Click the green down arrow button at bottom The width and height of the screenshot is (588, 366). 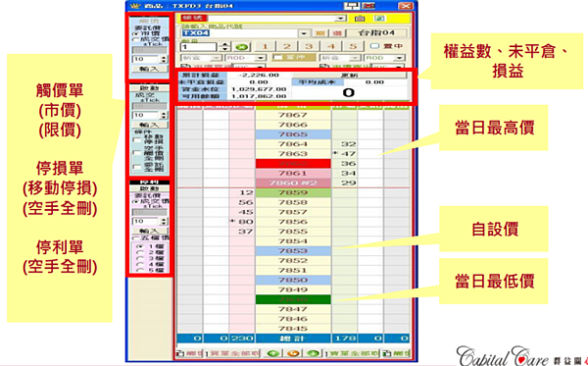[x=314, y=353]
